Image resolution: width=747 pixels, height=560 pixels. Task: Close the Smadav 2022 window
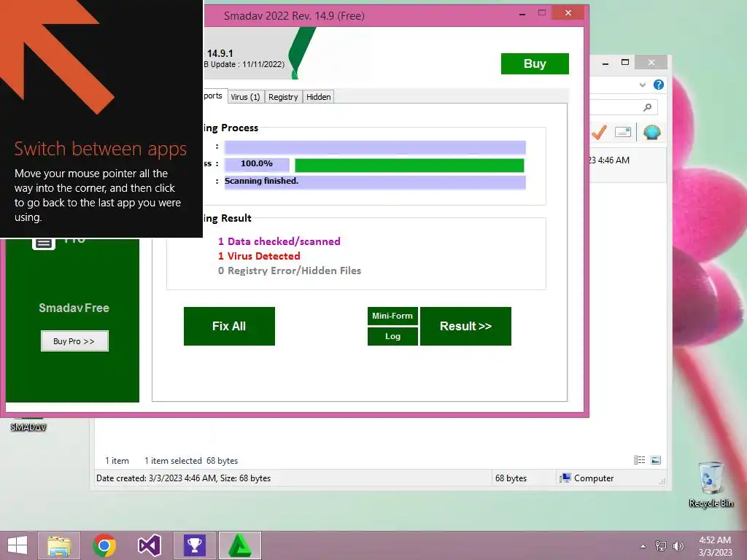point(568,13)
